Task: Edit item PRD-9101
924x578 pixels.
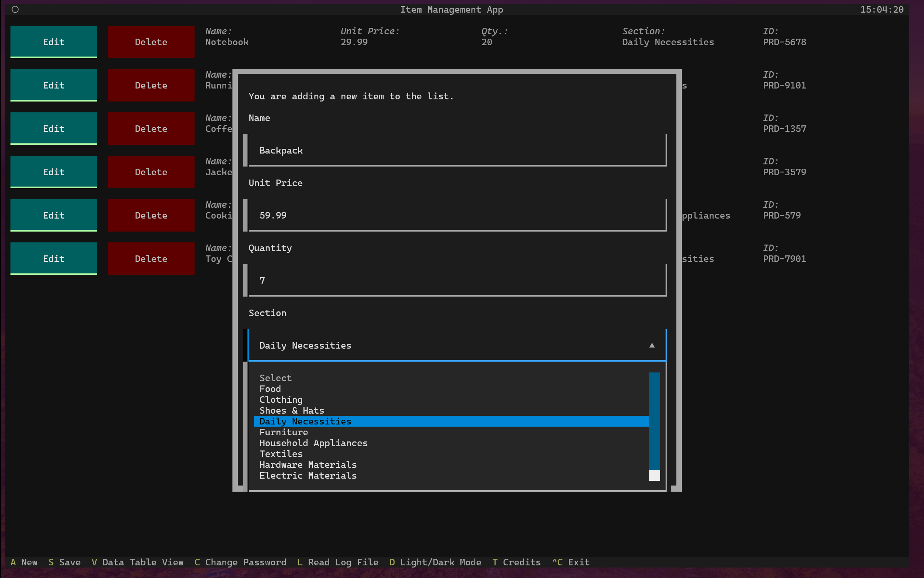Action: coord(53,85)
